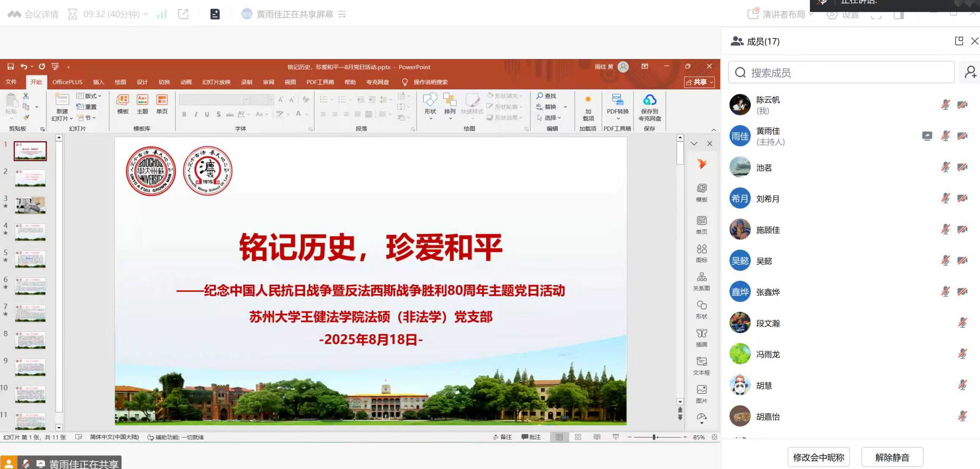Click the invite member icon beside search
The width and height of the screenshot is (980, 469).
(970, 72)
